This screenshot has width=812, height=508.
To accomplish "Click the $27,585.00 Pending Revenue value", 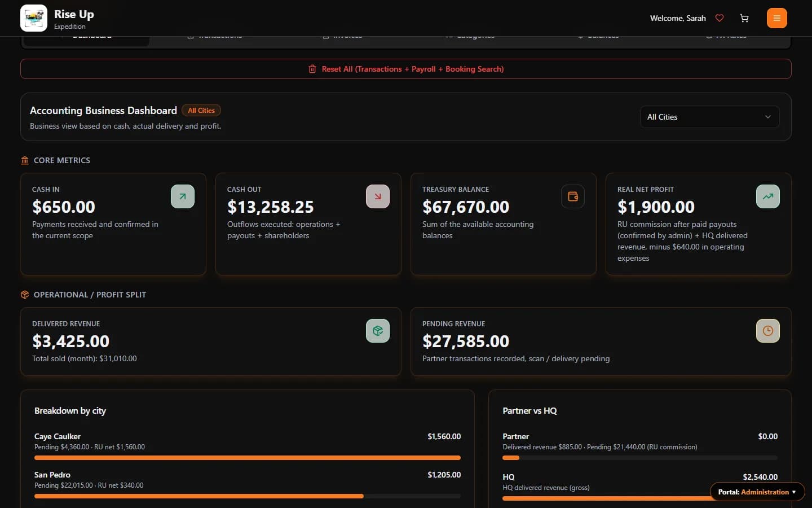I will click(466, 341).
